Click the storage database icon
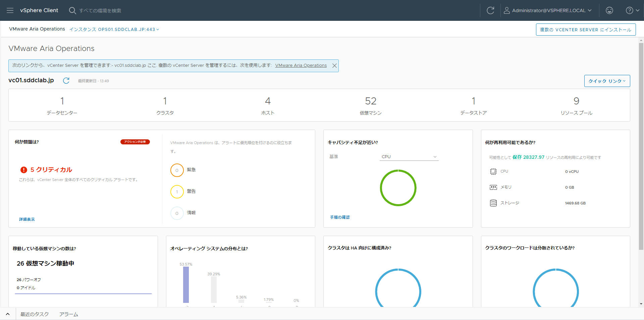644x320 pixels. pyautogui.click(x=493, y=203)
